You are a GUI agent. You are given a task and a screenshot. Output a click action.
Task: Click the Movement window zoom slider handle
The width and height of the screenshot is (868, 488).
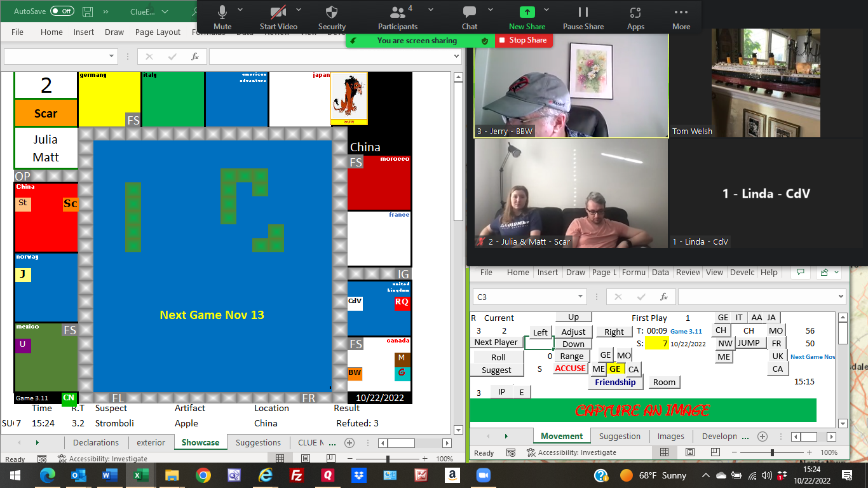click(x=772, y=452)
